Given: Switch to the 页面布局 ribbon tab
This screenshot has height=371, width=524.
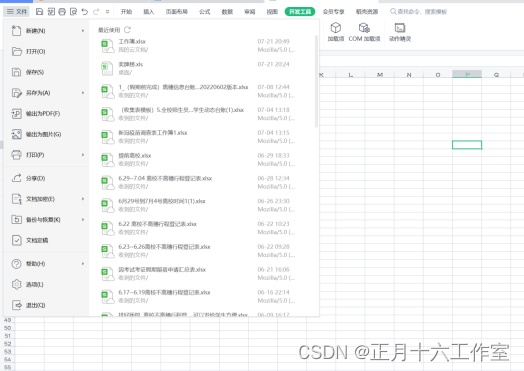Looking at the screenshot, I should [176, 12].
